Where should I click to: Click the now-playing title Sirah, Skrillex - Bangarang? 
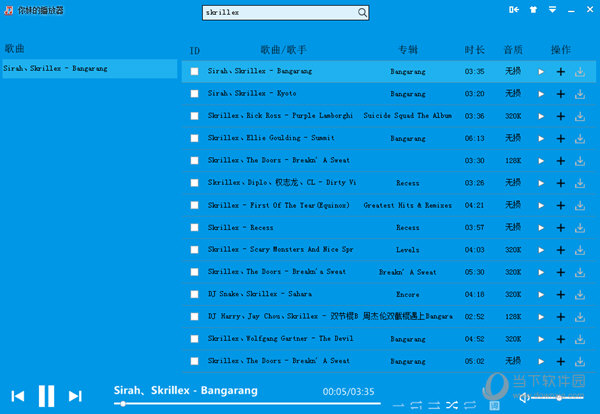tap(186, 391)
